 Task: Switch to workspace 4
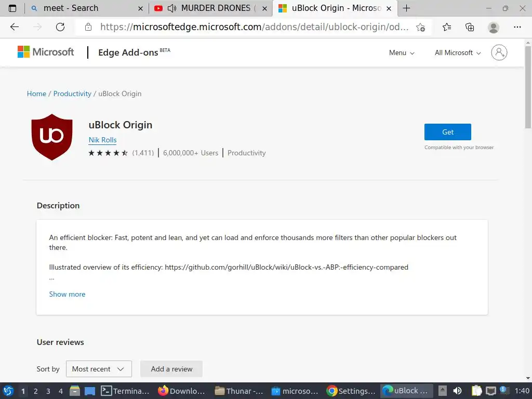pyautogui.click(x=61, y=391)
